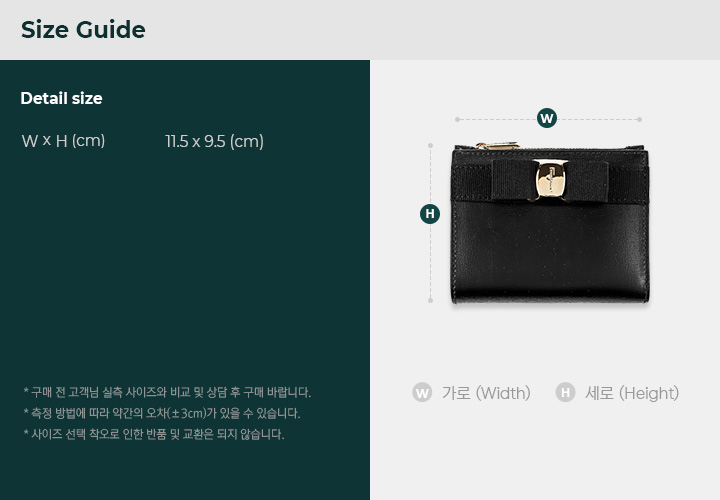Click the gray W legend icon

(x=422, y=393)
